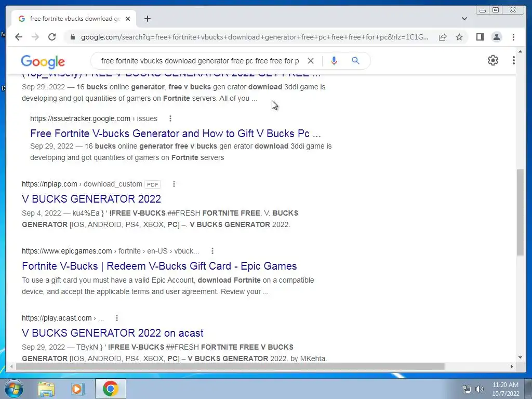The width and height of the screenshot is (532, 399).
Task: Click the horizontal scrollbar thumb
Action: point(230,366)
